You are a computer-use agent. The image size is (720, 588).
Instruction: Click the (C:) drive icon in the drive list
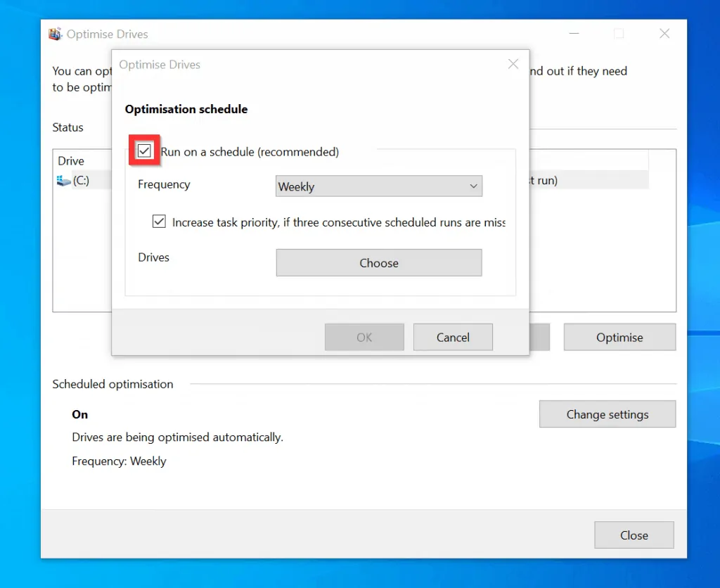pyautogui.click(x=64, y=180)
